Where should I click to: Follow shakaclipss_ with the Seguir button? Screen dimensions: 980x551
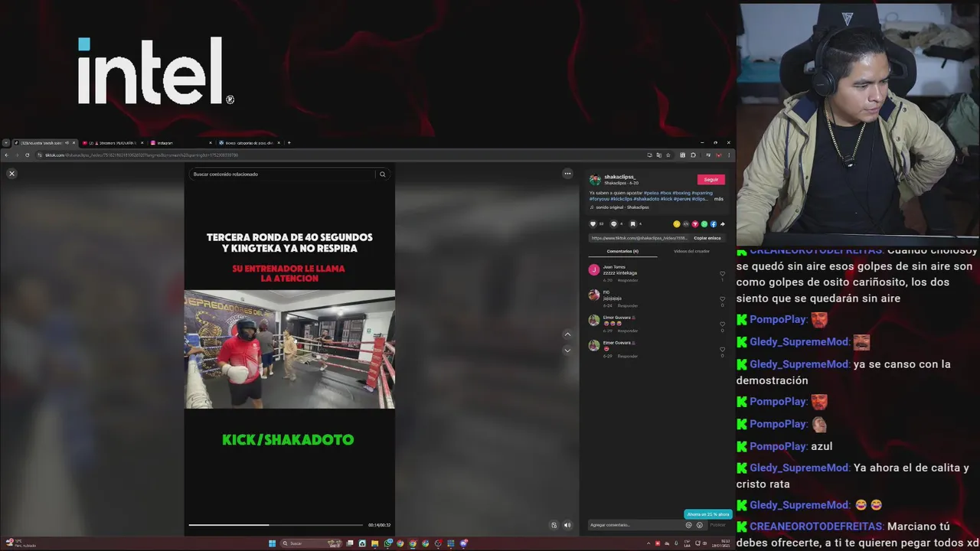point(710,180)
